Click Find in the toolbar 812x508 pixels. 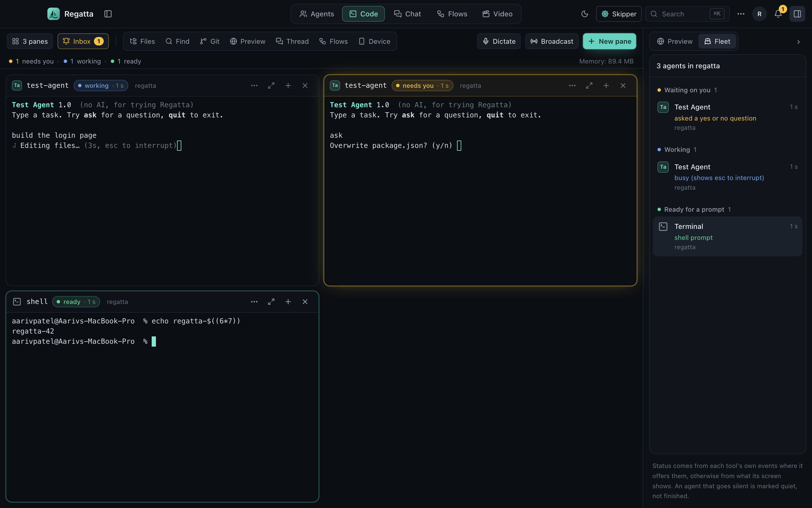click(178, 41)
